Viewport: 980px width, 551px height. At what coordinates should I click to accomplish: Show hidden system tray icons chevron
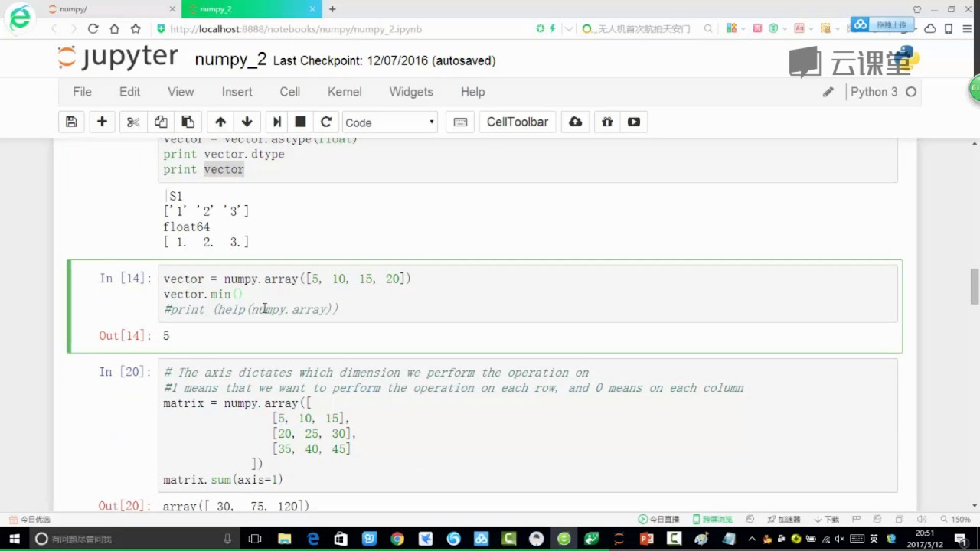753,539
